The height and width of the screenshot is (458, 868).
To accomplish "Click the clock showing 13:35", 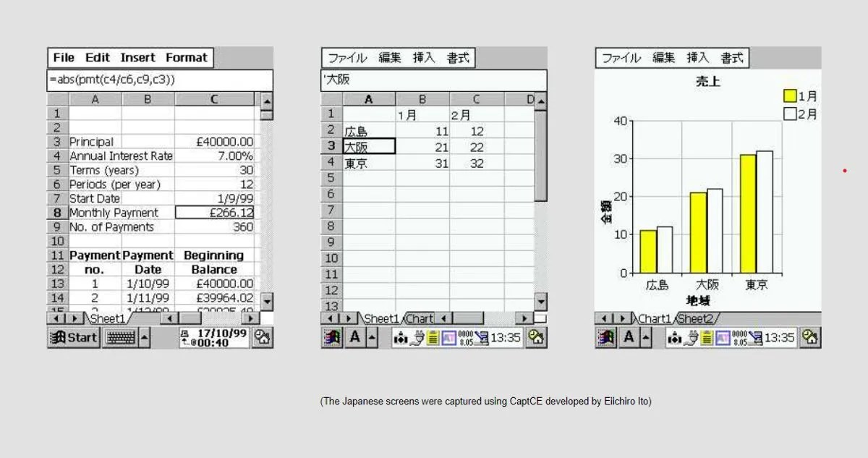I will tap(505, 337).
